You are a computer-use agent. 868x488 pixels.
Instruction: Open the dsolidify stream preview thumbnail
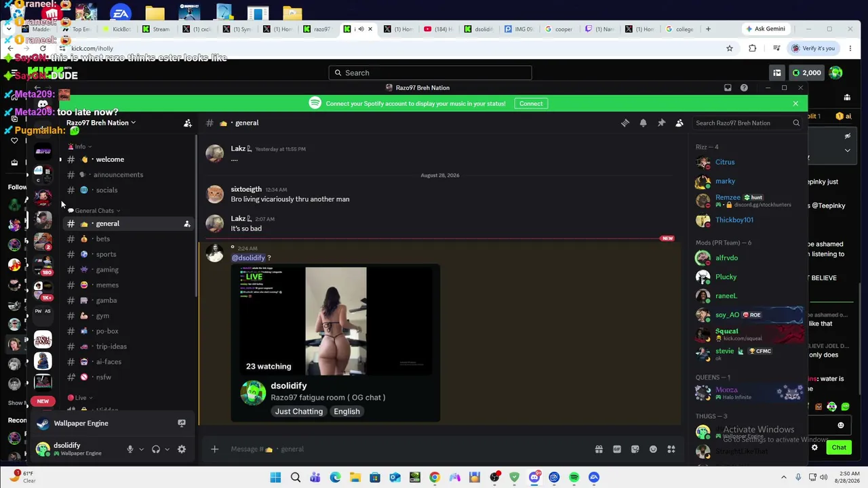coord(336,321)
